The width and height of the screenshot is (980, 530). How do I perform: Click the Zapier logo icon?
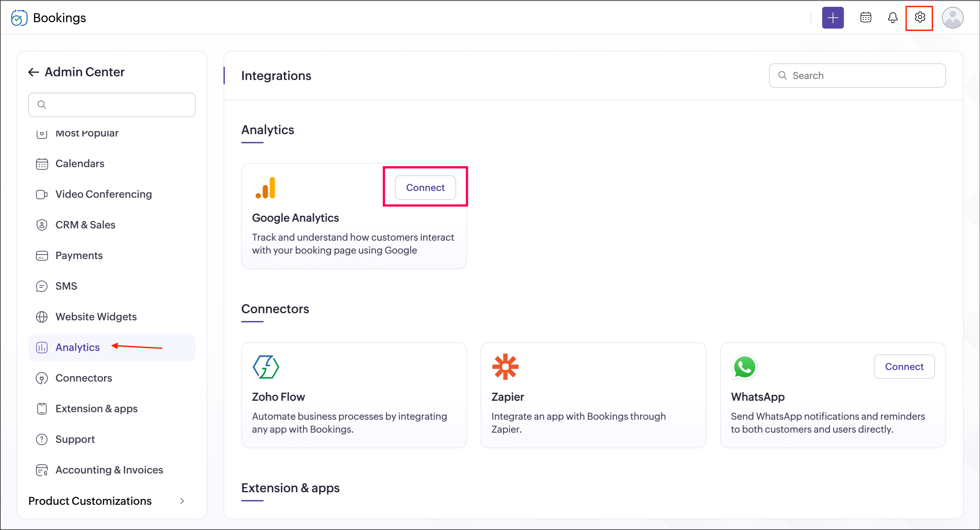click(505, 367)
